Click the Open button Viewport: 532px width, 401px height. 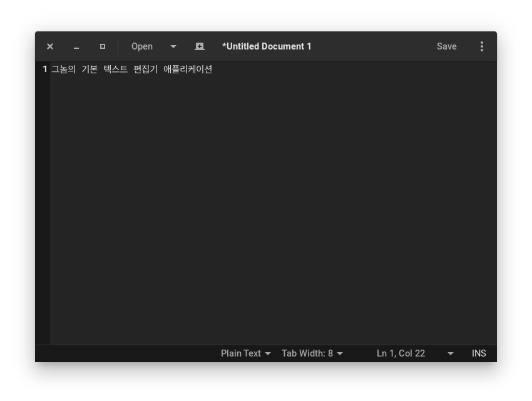[142, 46]
